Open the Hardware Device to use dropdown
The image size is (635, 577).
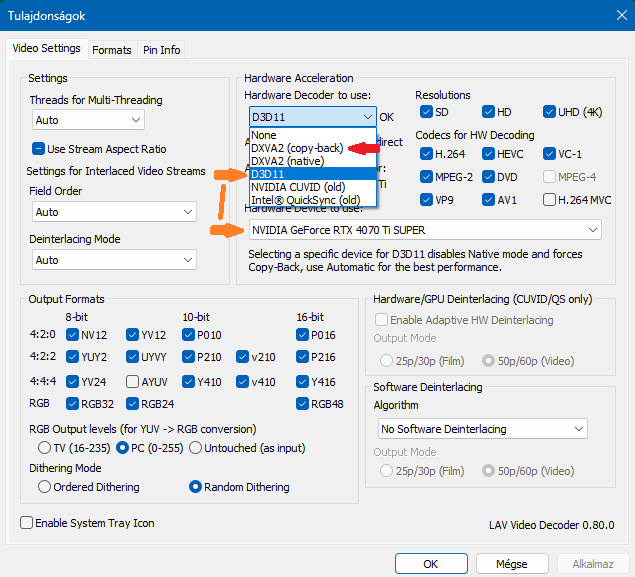point(425,231)
